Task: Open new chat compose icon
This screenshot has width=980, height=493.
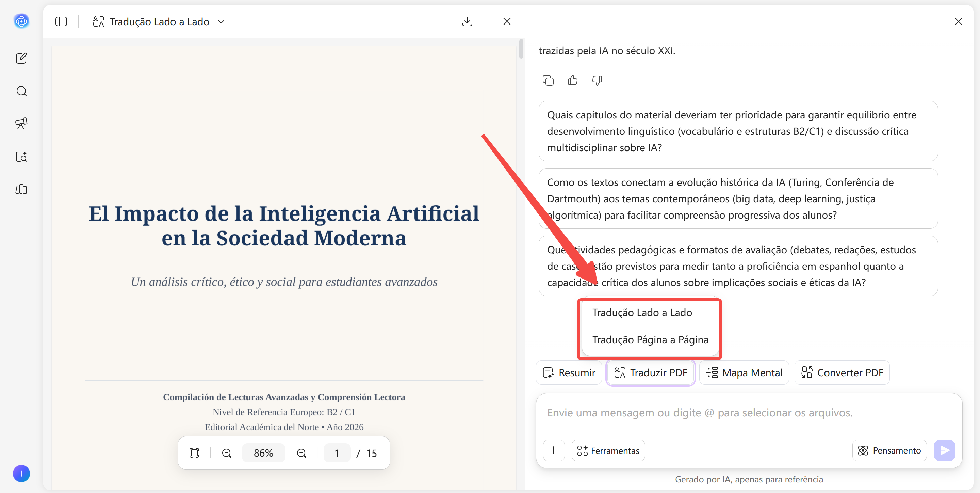Action: 21,58
